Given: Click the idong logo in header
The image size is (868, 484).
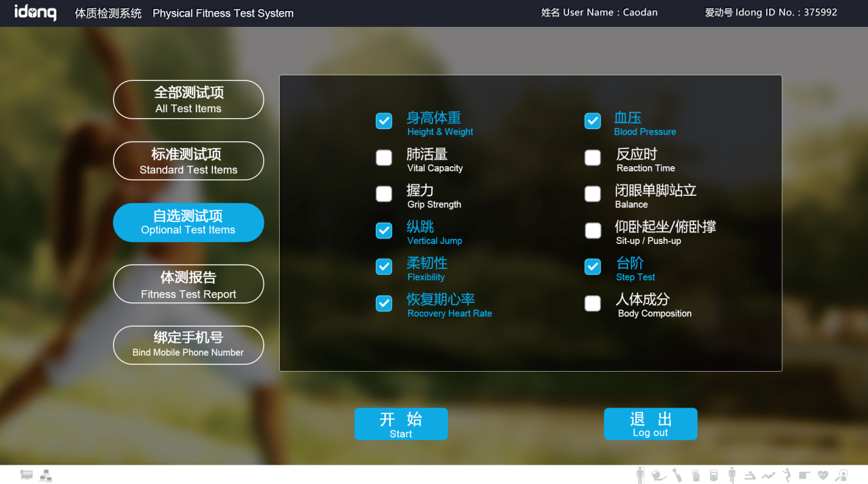Looking at the screenshot, I should tap(35, 12).
